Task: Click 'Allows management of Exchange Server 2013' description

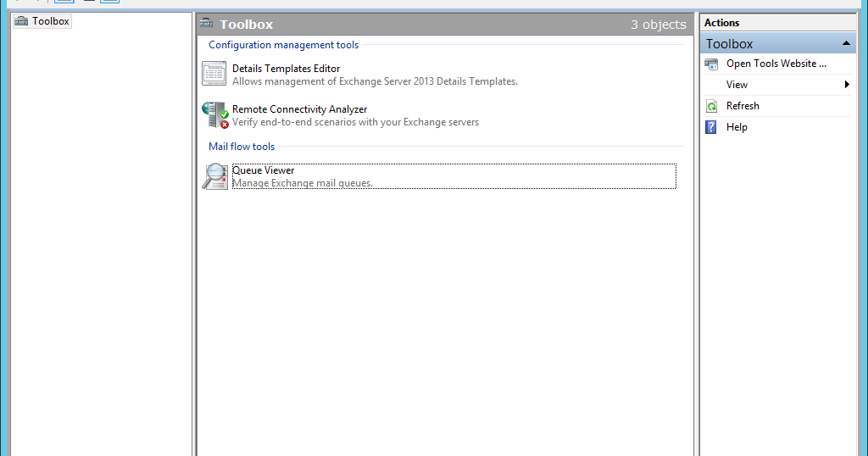Action: [375, 81]
